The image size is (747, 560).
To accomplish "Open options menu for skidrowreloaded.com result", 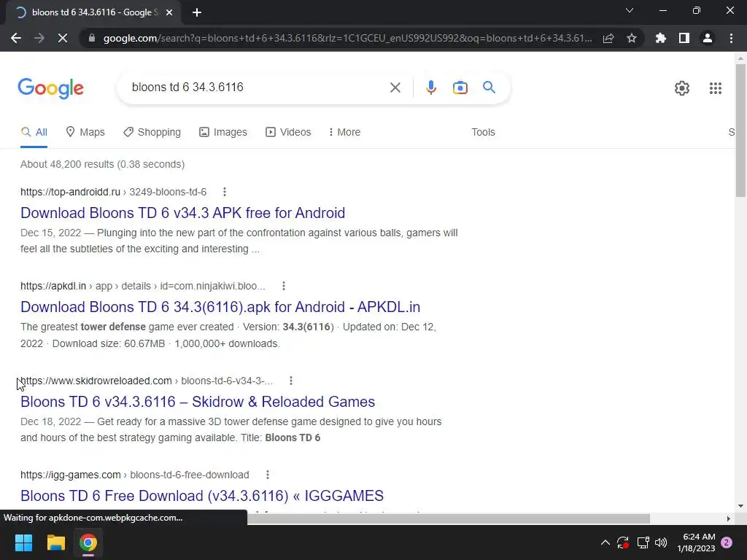I will click(290, 381).
